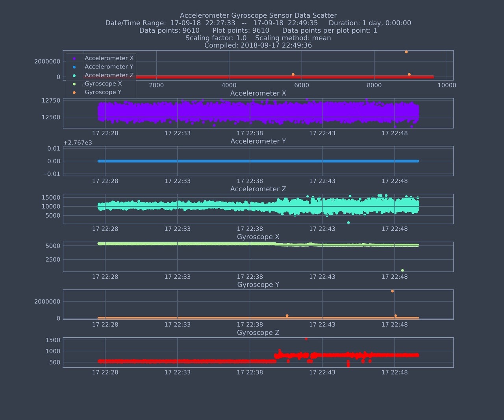This screenshot has width=504, height=420.
Task: Click the highest orange outlier in the top overview plot
Action: point(406,52)
